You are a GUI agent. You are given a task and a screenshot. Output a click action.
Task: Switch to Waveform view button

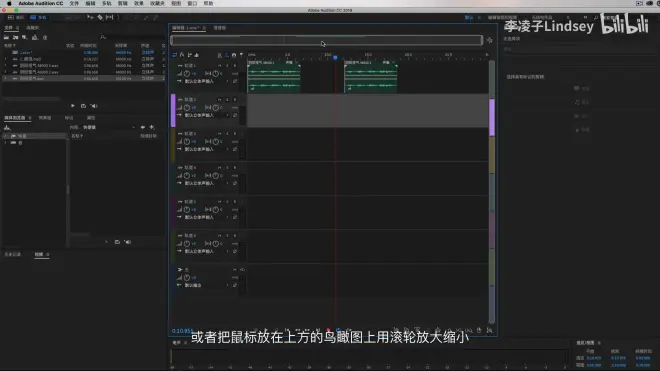pos(16,17)
